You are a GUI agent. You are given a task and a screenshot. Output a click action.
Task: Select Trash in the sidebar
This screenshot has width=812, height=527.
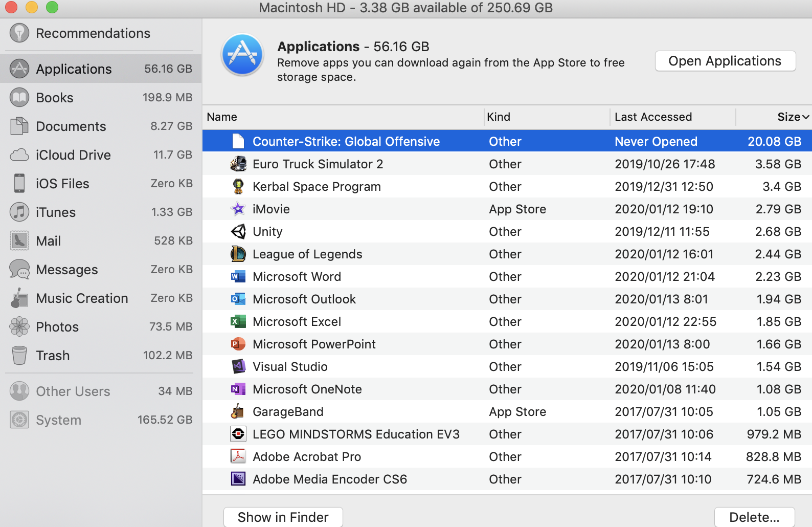pos(101,355)
